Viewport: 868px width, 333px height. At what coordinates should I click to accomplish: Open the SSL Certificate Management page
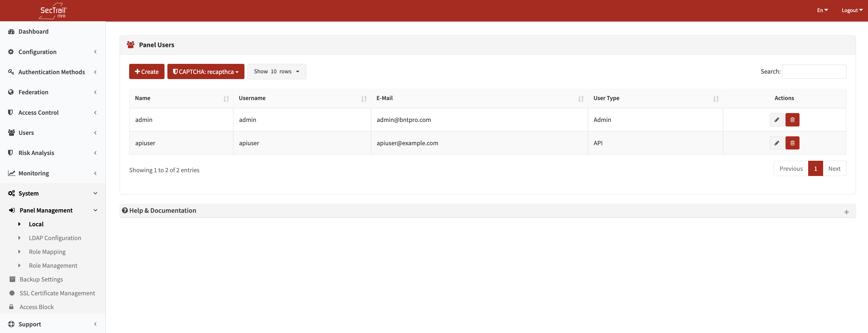pos(57,293)
